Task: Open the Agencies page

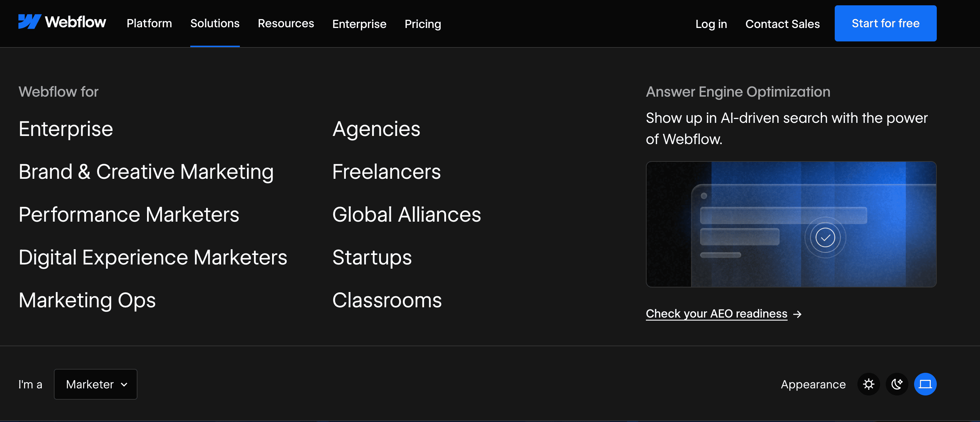Action: [x=376, y=129]
